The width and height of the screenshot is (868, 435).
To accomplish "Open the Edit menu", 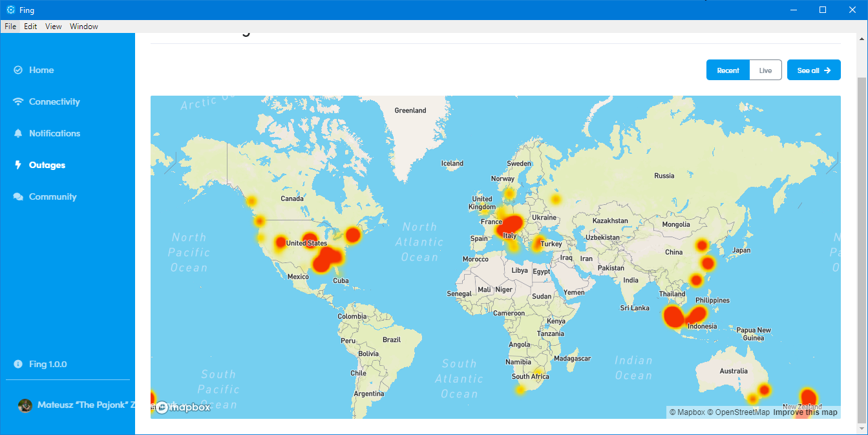I will coord(30,27).
